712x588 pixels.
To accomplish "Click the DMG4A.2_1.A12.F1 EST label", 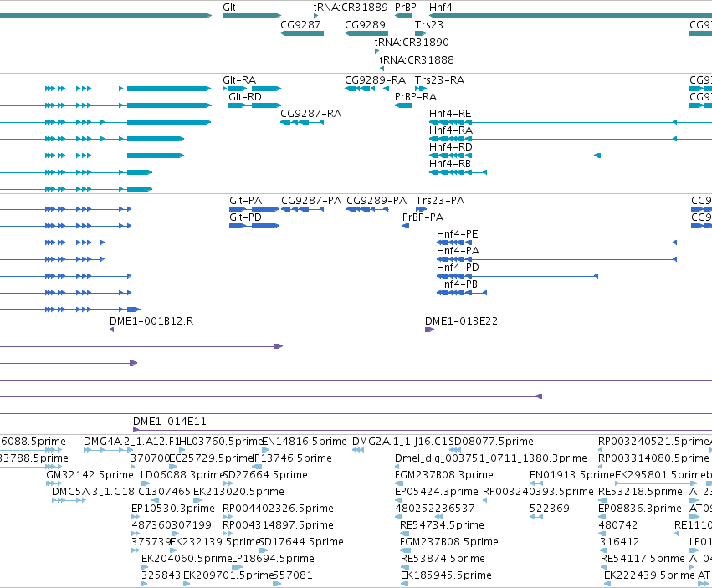I will pos(131,442).
